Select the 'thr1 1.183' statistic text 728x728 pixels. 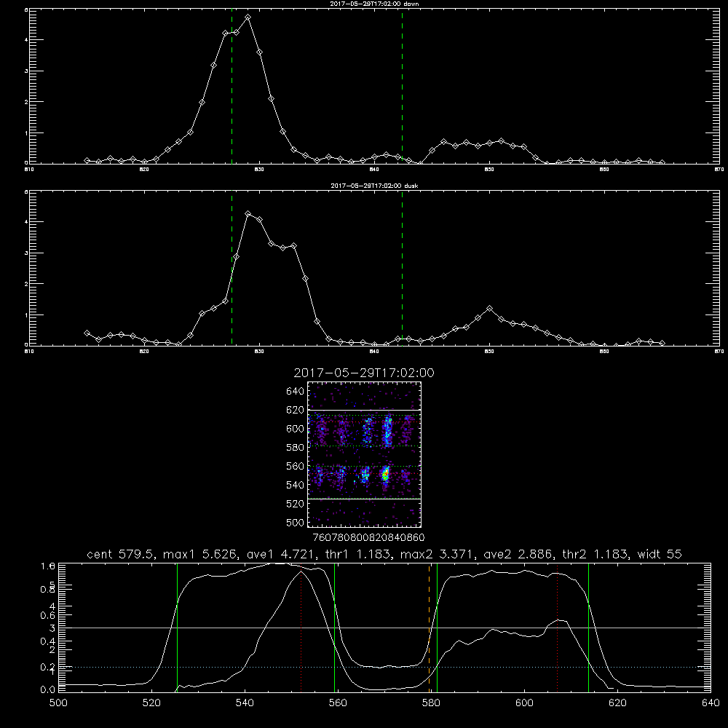pos(357,554)
